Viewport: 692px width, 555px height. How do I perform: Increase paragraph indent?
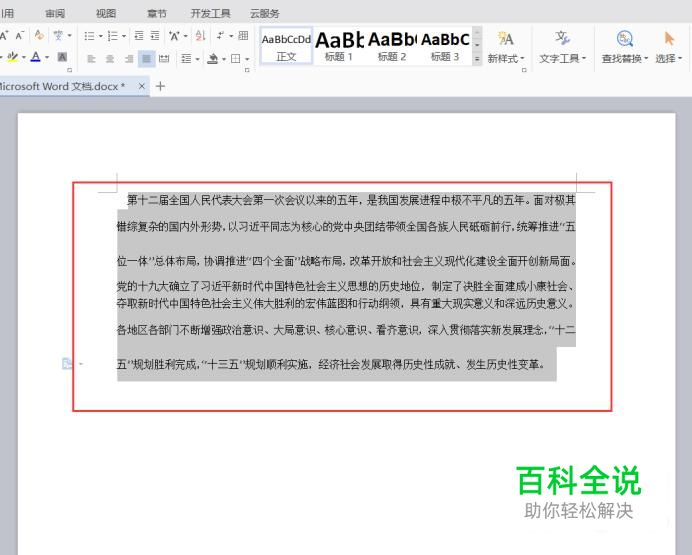click(x=155, y=35)
